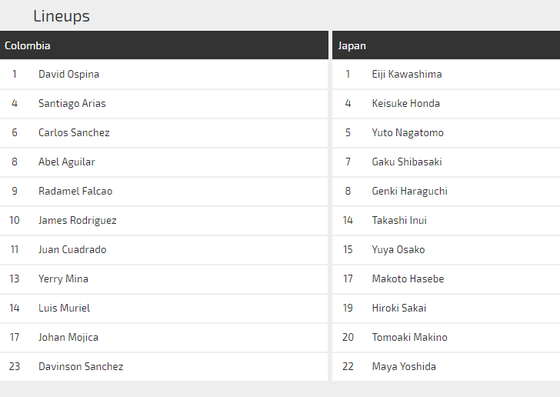Viewport: 560px width, 397px height.
Task: Click Eiji Kawashima's name
Action: point(406,74)
